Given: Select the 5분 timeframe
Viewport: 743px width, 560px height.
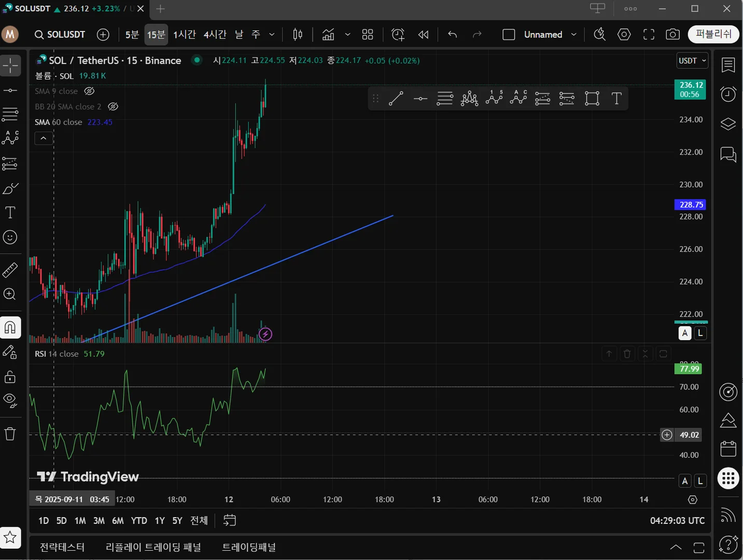Looking at the screenshot, I should coord(132,35).
